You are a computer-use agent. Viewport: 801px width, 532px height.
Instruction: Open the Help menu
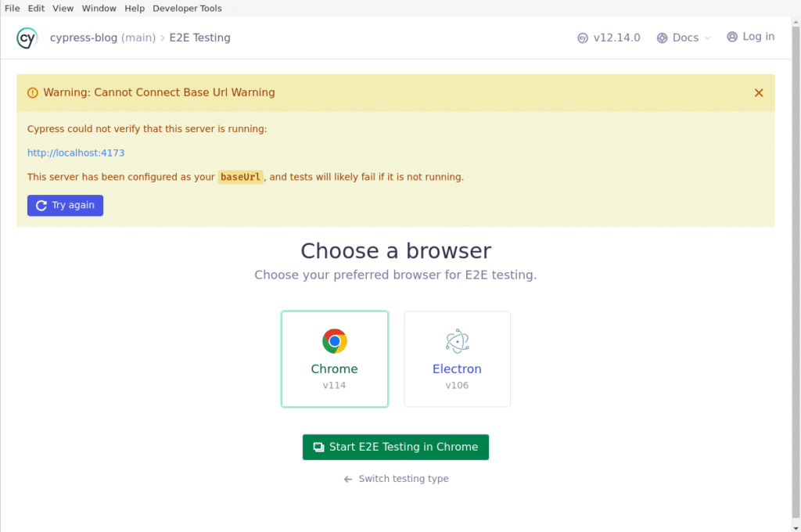[135, 8]
